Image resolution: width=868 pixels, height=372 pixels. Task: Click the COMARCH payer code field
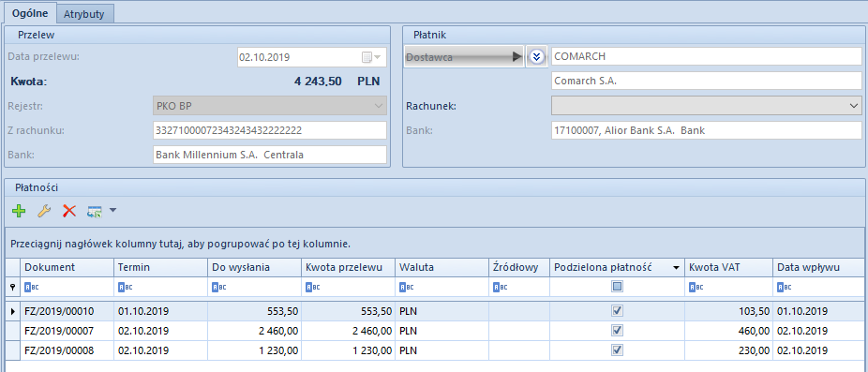pyautogui.click(x=707, y=56)
